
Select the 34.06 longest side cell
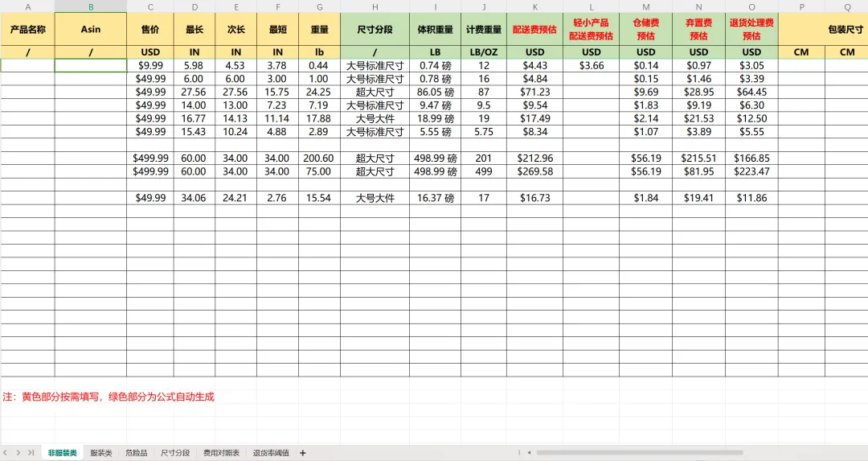[194, 198]
